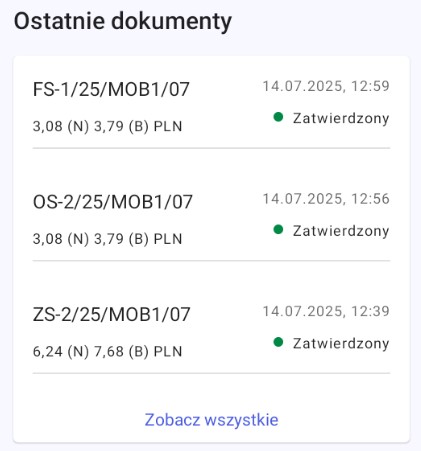Select the date 14.07.2025, 12:39
This screenshot has height=451, width=421.
pos(326,312)
